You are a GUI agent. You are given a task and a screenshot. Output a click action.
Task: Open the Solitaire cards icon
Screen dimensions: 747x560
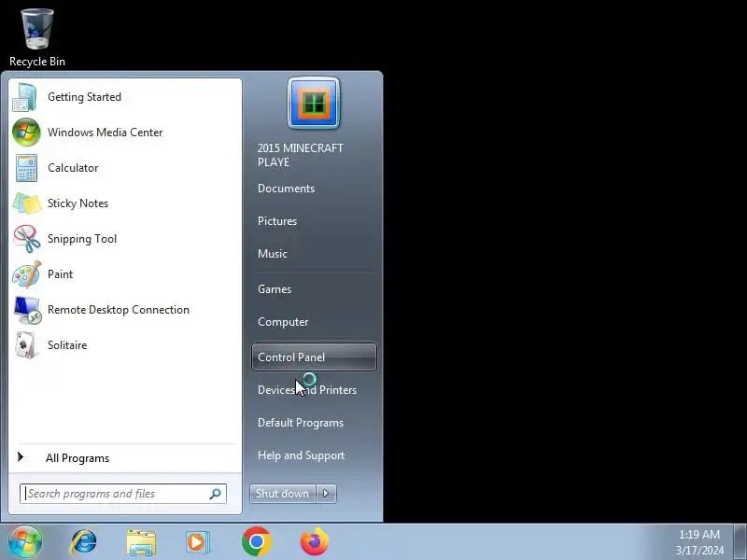coord(26,345)
